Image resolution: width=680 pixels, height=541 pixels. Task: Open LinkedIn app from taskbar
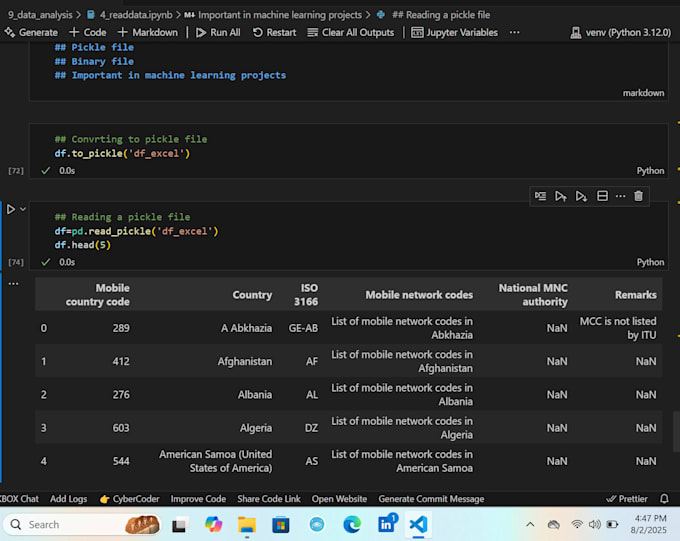(x=386, y=524)
